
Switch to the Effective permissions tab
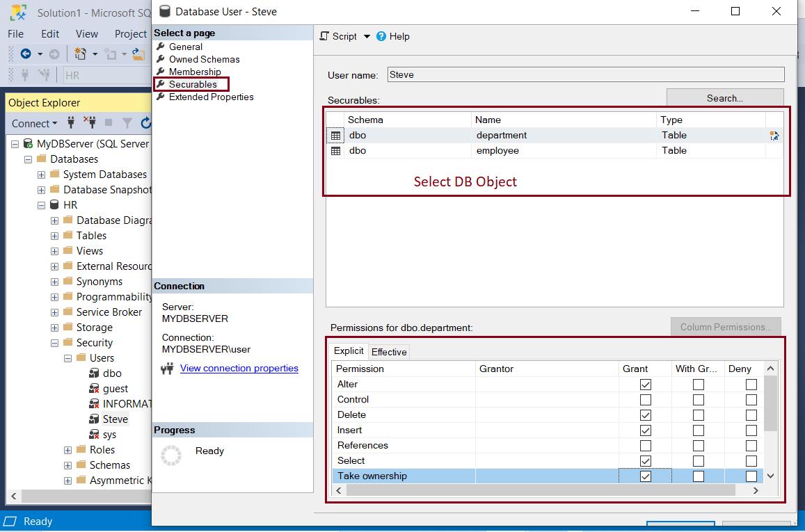coord(389,352)
